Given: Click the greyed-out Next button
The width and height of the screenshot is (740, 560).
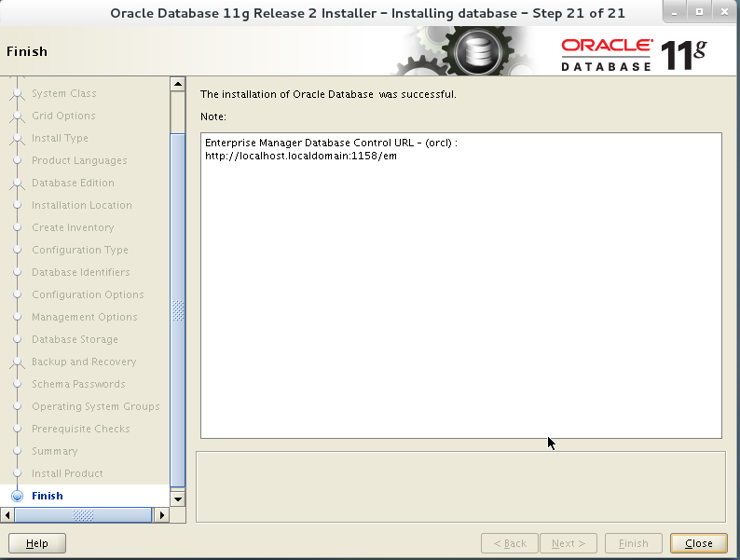Looking at the screenshot, I should (x=569, y=543).
